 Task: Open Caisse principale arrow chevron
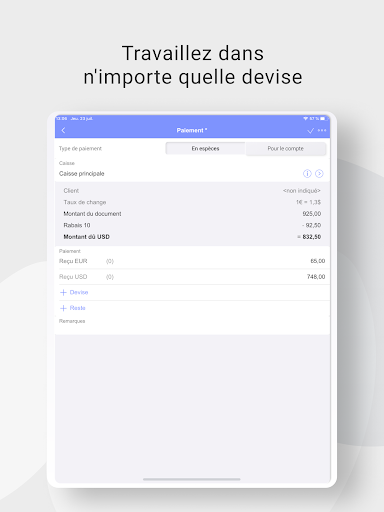[319, 173]
